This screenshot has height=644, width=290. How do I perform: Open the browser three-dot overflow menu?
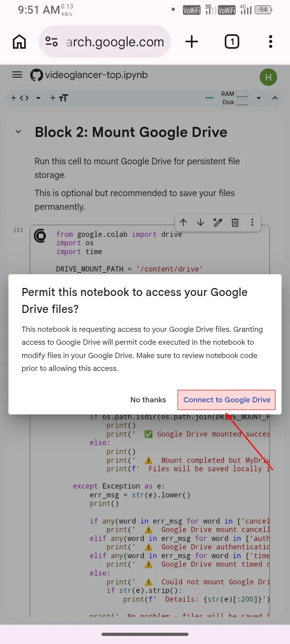tap(270, 41)
